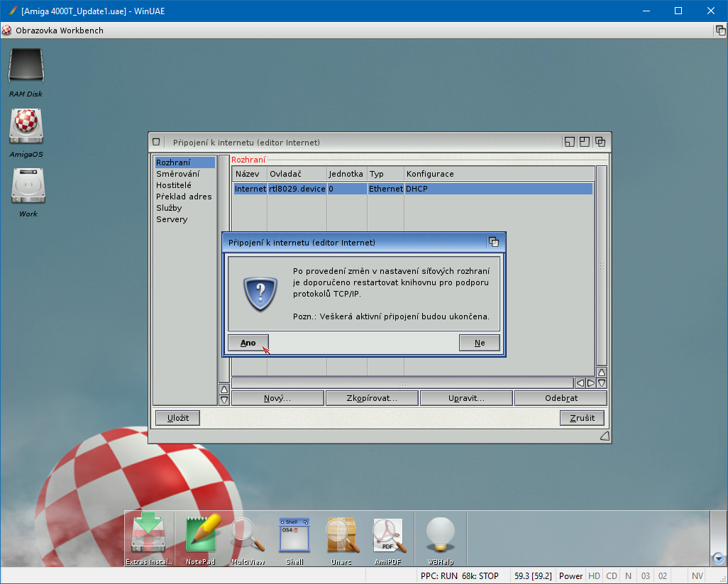Select Služby category in sidebar
Screen dimensions: 728x584
tap(169, 208)
